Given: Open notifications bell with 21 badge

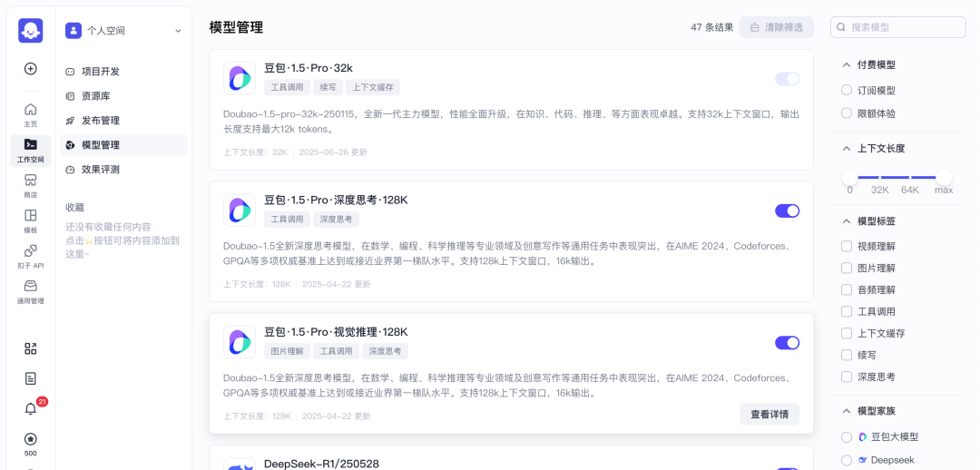Looking at the screenshot, I should 30,408.
